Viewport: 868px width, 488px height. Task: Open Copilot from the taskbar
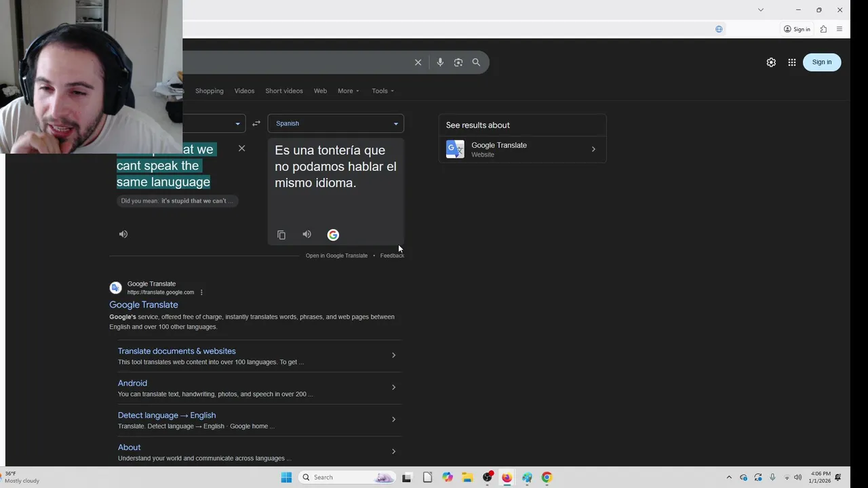coord(448,477)
